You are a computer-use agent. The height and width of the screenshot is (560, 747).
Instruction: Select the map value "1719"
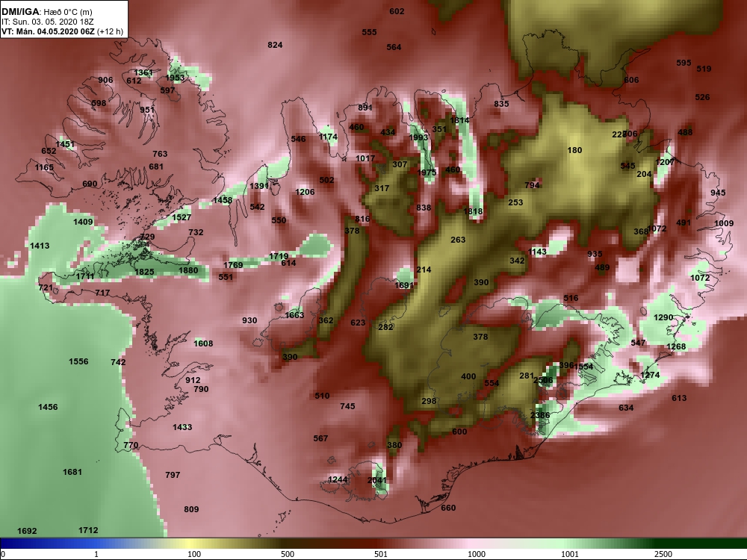click(279, 256)
